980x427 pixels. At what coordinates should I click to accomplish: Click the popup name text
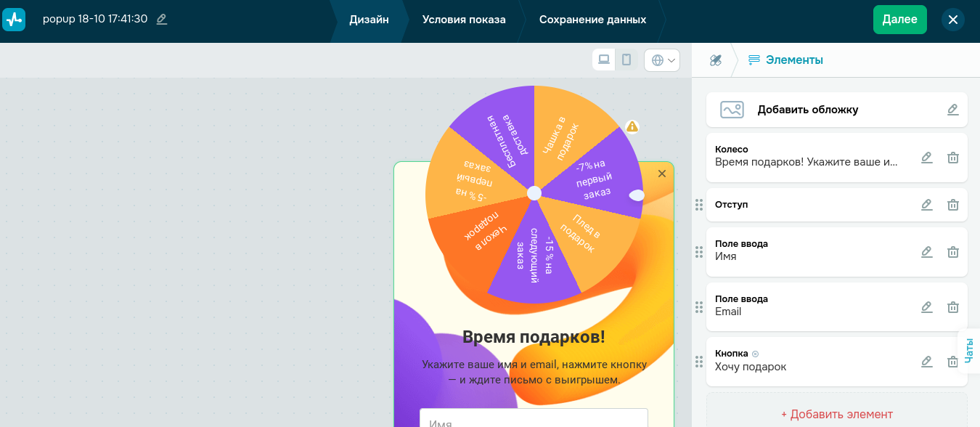pyautogui.click(x=95, y=20)
